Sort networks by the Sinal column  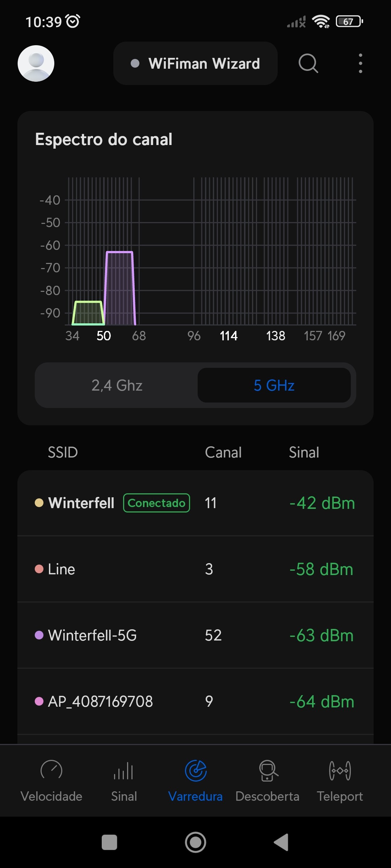304,452
